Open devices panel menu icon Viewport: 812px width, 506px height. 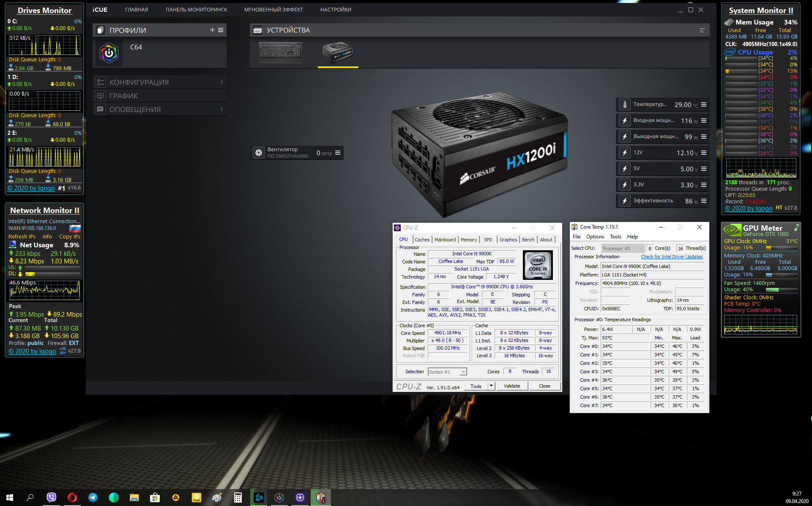(702, 30)
